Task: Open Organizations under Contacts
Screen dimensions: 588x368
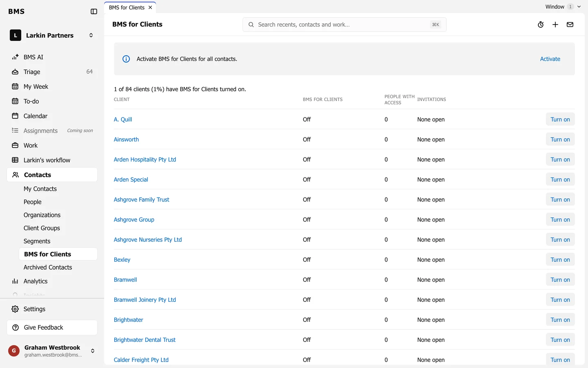Action: point(58,215)
